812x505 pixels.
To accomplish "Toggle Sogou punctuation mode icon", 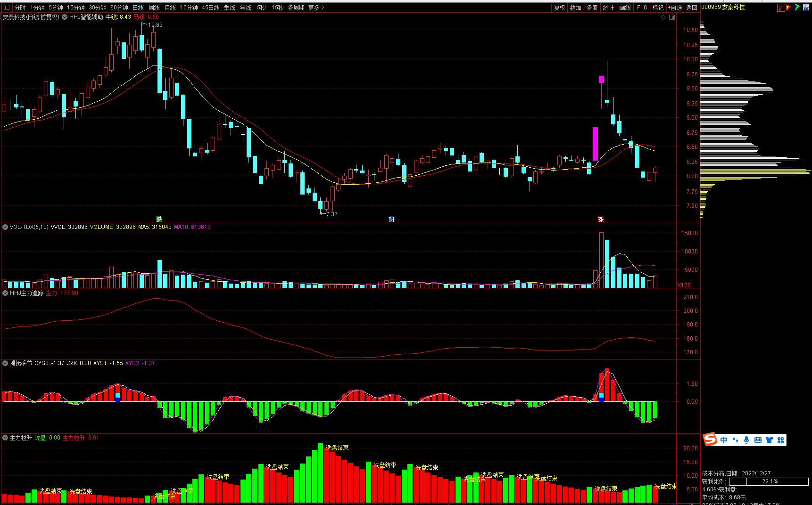I will (735, 440).
